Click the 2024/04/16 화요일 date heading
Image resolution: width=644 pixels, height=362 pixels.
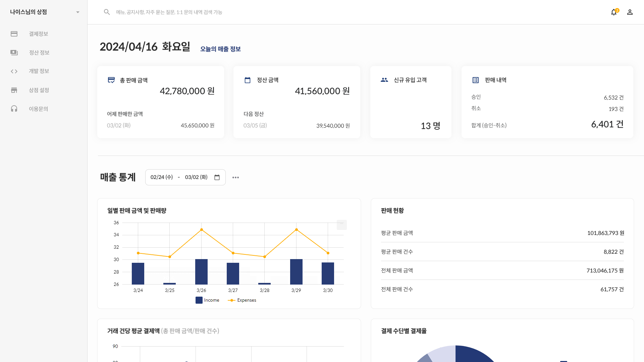145,47
